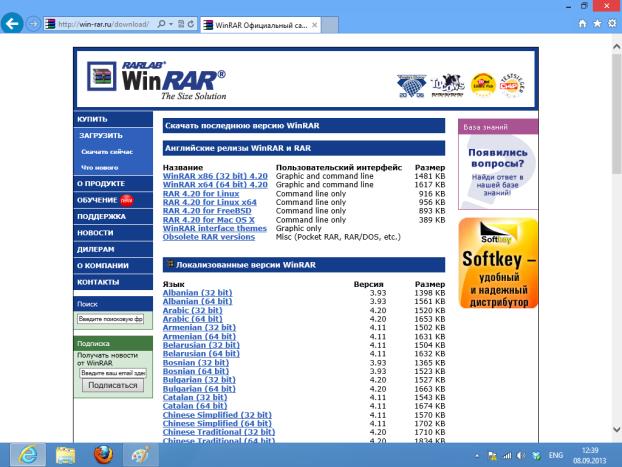
Task: Click the browser Forward arrow button
Action: coord(33,24)
